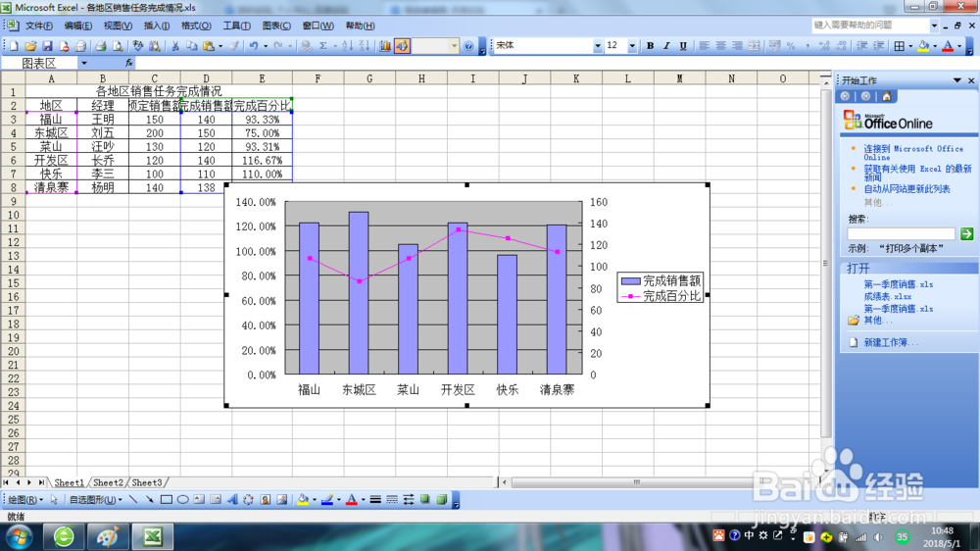The image size is (980, 551).
Task: Save workbook using floppy disk icon
Action: (47, 46)
